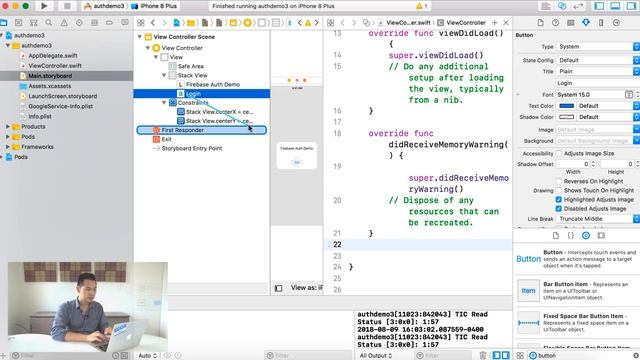Toggle the utilities panel visibility

[631, 6]
